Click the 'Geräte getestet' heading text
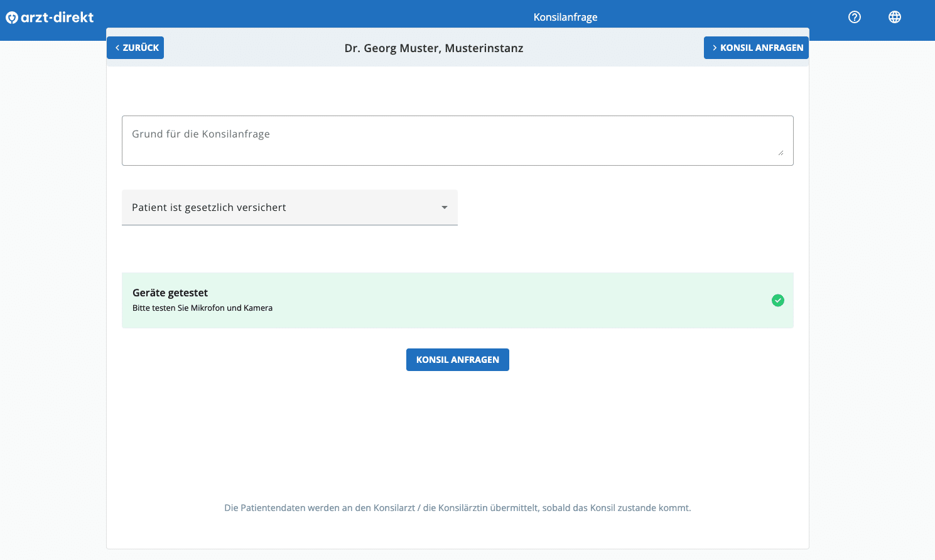The image size is (935, 560). point(170,293)
